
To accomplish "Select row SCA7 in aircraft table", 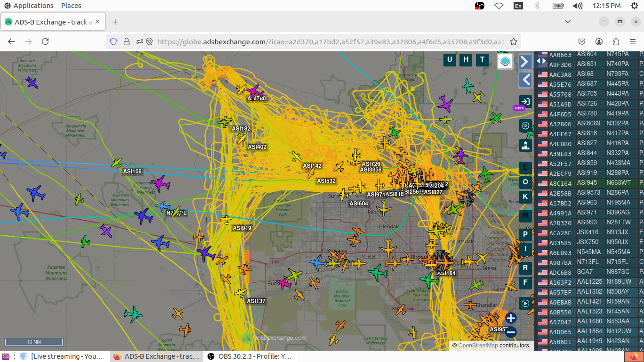I will tap(590, 272).
